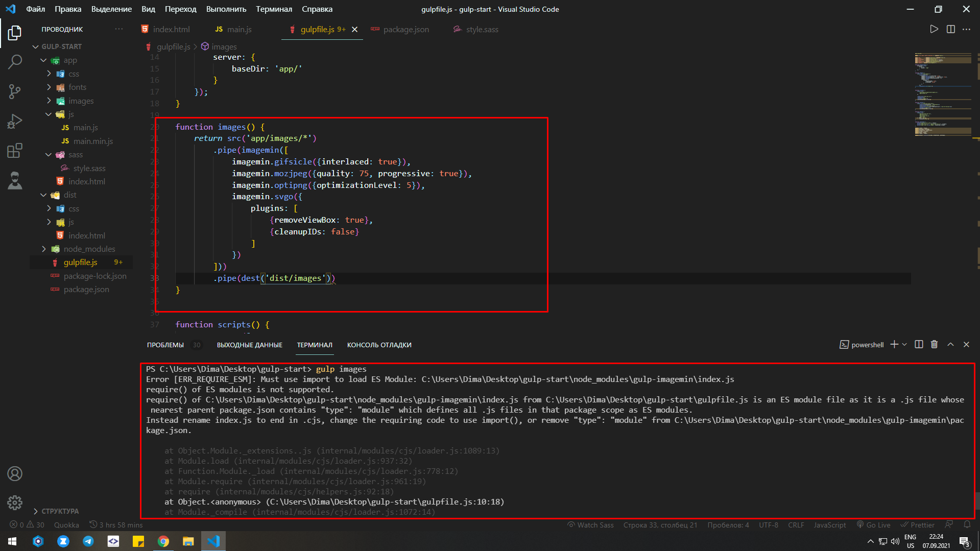980x551 pixels.
Task: Open the Source Control view
Action: coord(15,91)
